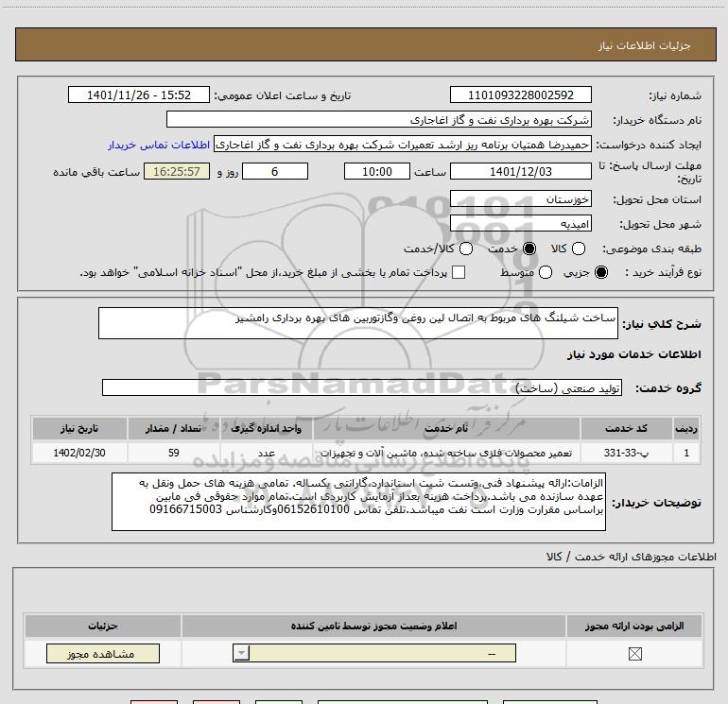This screenshot has height=704, width=728.
Task: Click the اعلام وضعیت مجوز header
Action: (373, 626)
